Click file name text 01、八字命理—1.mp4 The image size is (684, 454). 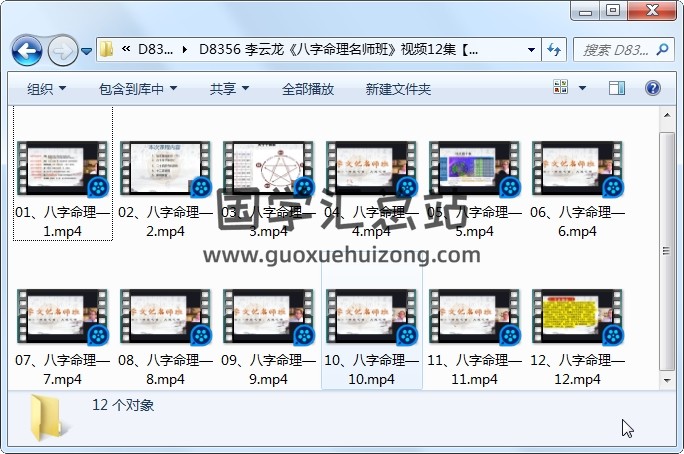[62, 222]
